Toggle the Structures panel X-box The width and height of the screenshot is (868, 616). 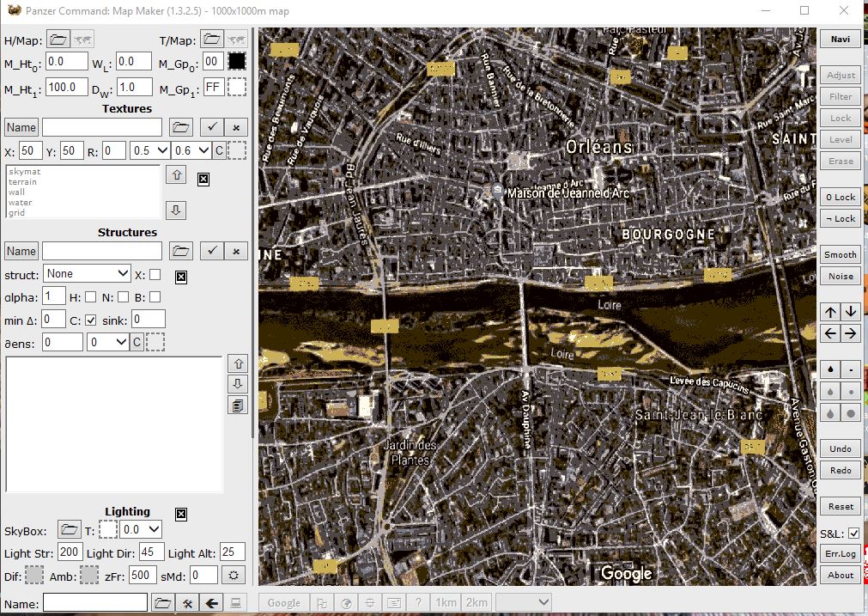tap(181, 277)
